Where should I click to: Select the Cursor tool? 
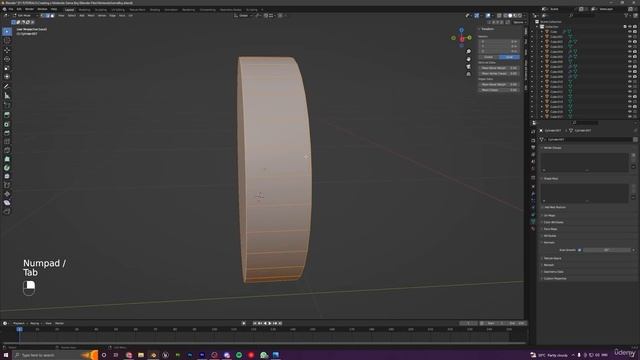pyautogui.click(x=7, y=41)
